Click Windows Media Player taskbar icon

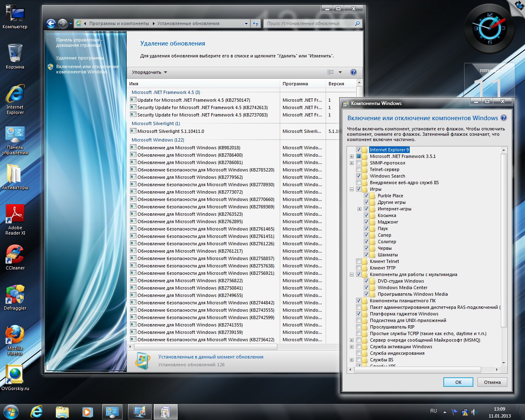(87, 411)
